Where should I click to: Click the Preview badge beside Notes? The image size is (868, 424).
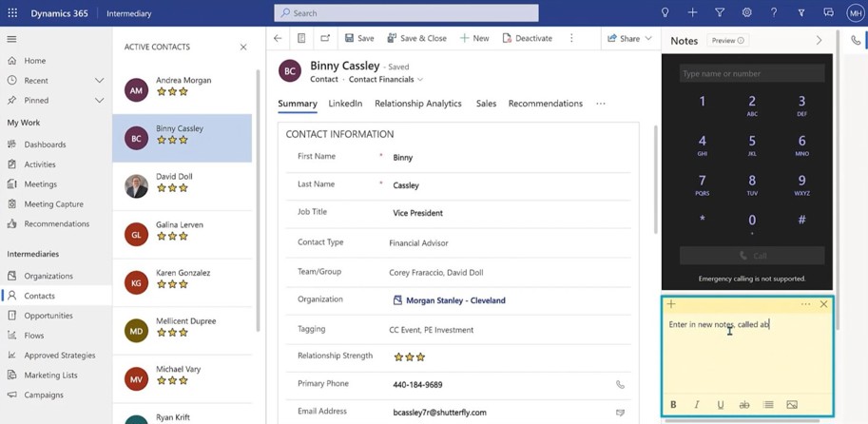point(727,41)
